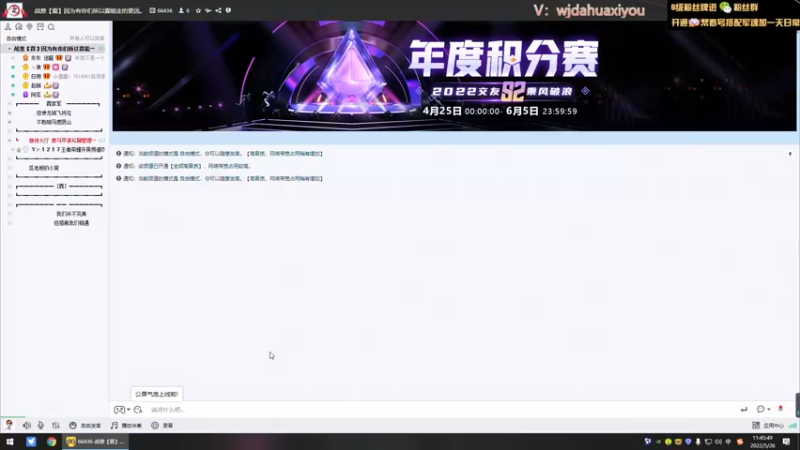Open the 接待大厅 red sub-channel

tap(62, 140)
